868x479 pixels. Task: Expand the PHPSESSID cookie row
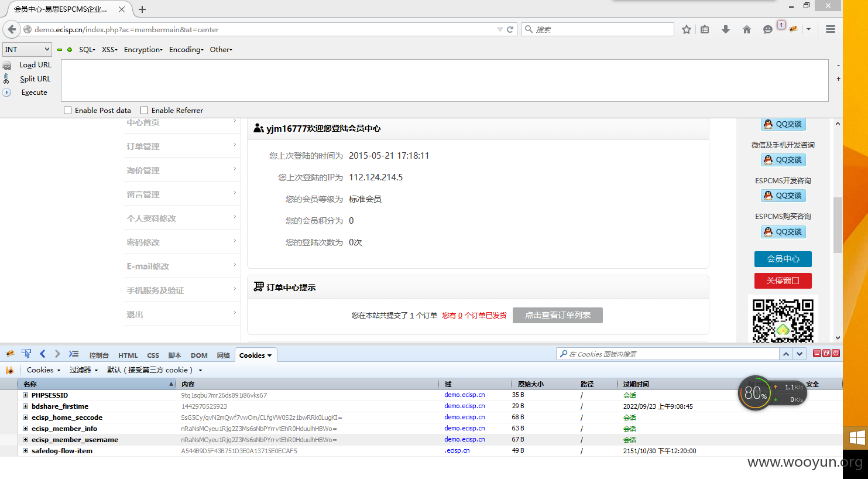pos(25,395)
